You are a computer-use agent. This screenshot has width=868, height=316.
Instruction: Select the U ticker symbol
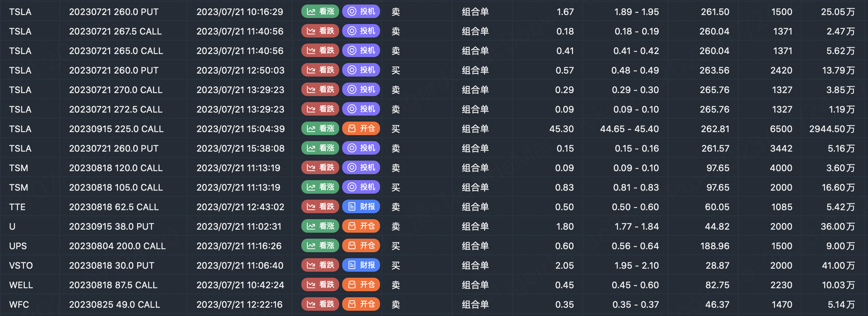click(x=12, y=226)
